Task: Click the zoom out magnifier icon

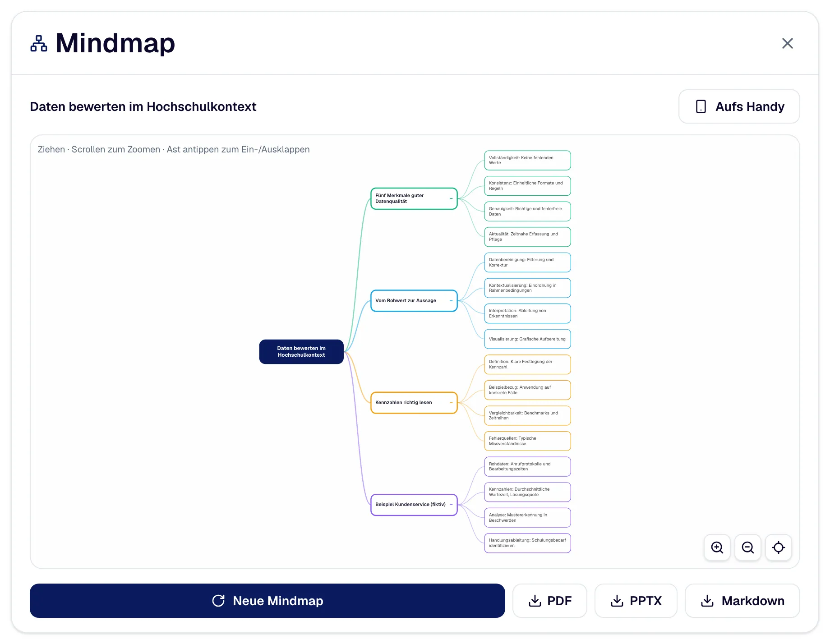Action: click(x=748, y=547)
